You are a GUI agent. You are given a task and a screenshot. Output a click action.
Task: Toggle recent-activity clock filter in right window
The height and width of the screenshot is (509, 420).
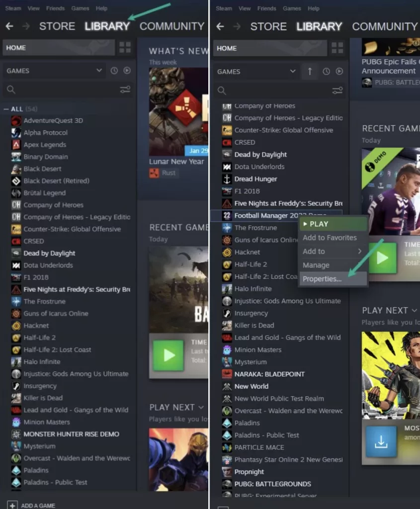point(326,72)
